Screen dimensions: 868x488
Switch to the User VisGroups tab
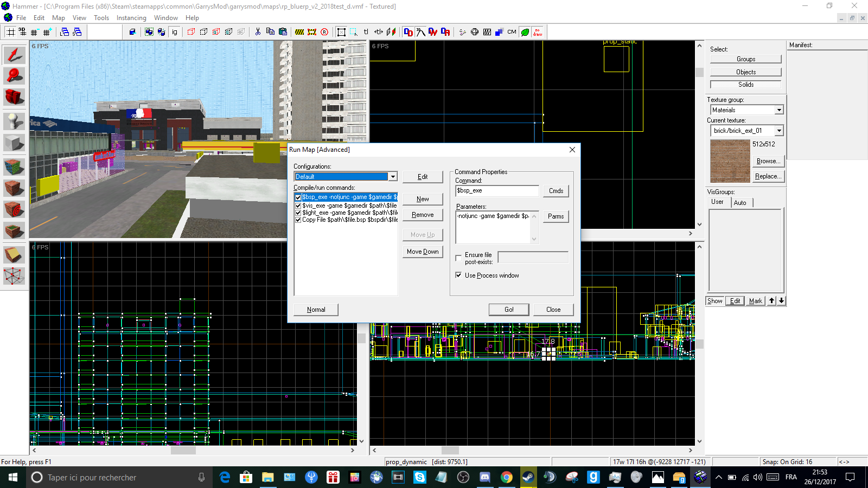click(x=717, y=202)
